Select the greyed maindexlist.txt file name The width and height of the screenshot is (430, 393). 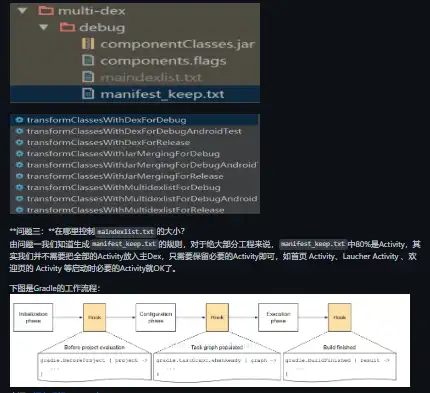pos(151,77)
